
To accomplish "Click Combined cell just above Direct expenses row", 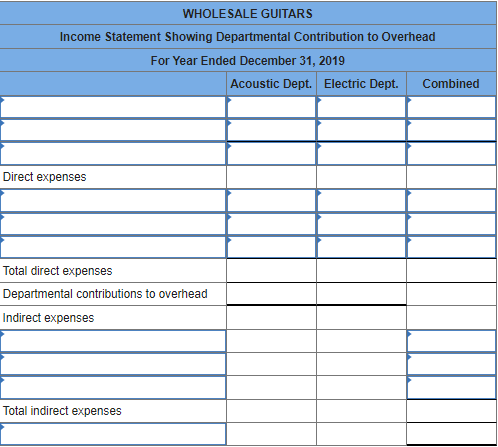I will pyautogui.click(x=451, y=154).
